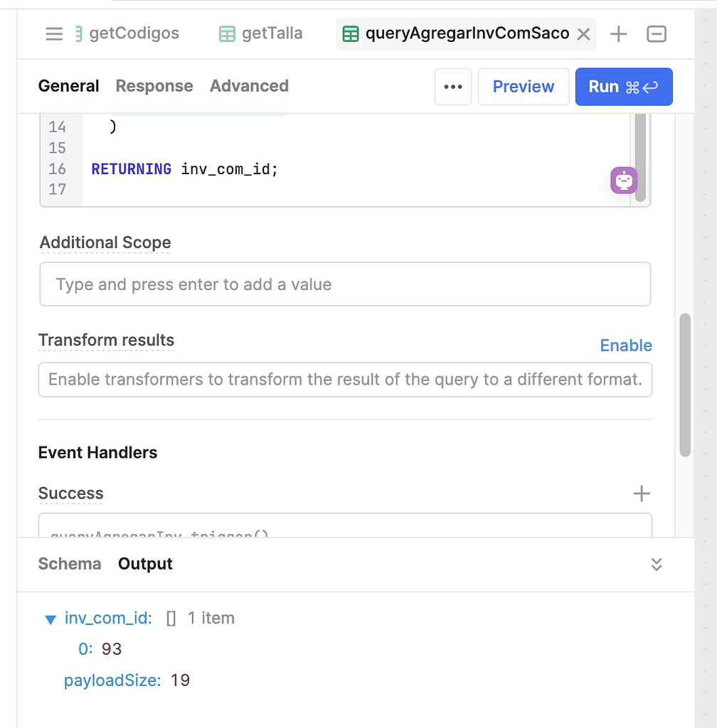717x728 pixels.
Task: Run the query with Run button
Action: point(624,87)
